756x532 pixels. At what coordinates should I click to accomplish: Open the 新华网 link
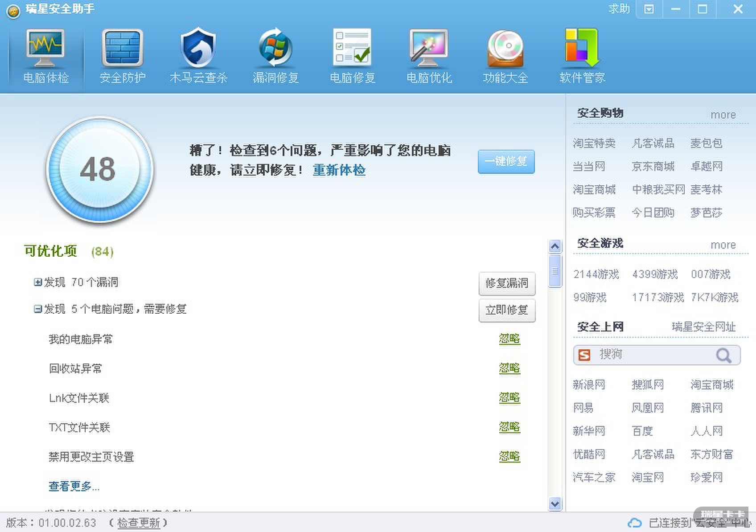tap(589, 431)
